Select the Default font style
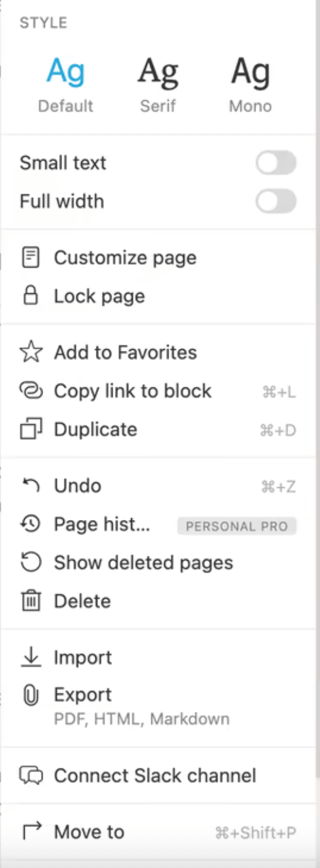Image resolution: width=320 pixels, height=868 pixels. pos(66,84)
